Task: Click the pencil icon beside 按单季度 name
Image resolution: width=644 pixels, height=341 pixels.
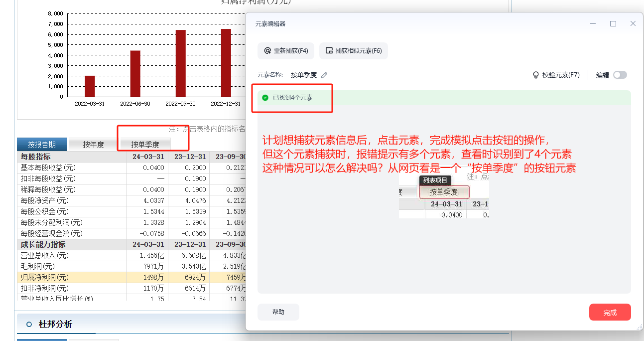Action: [324, 75]
